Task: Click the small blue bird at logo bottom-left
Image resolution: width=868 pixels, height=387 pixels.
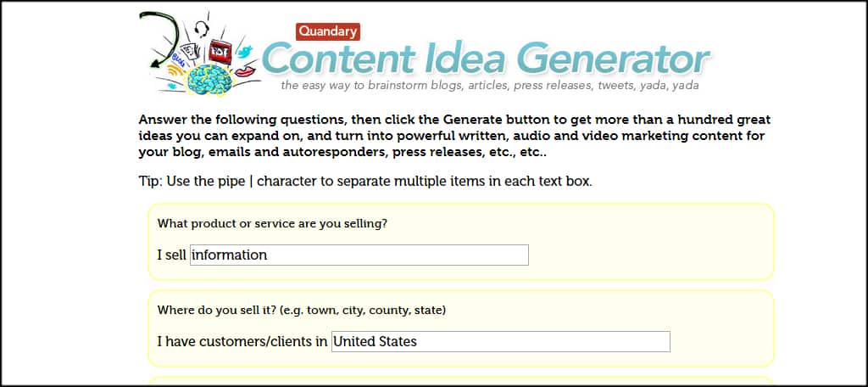Action: [171, 86]
